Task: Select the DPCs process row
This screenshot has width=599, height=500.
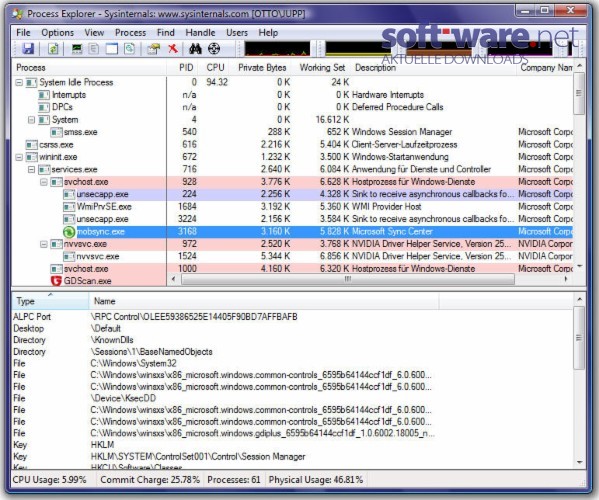Action: pyautogui.click(x=292, y=107)
